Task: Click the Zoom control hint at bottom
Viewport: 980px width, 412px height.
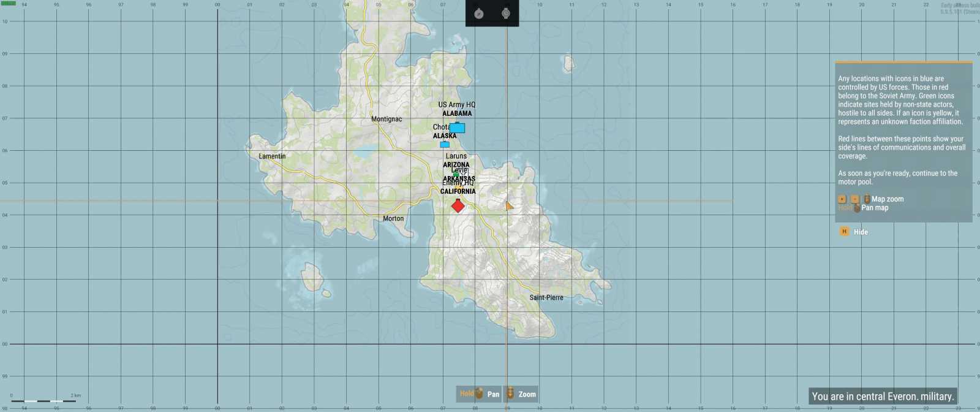Action: tap(521, 394)
